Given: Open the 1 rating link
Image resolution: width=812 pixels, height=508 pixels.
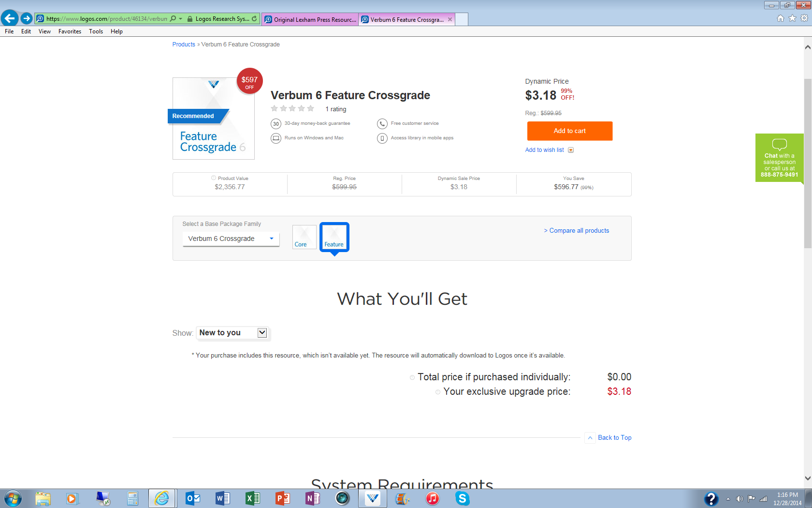Looking at the screenshot, I should (x=336, y=109).
